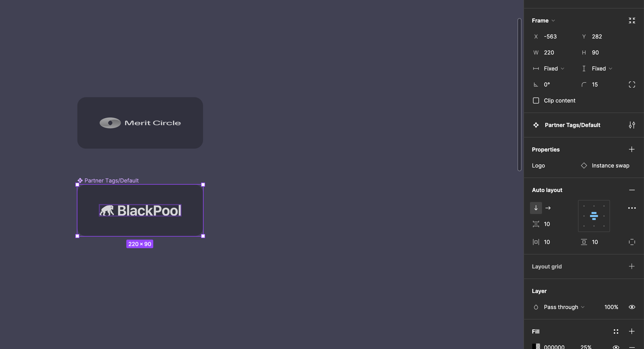644x349 pixels.
Task: Edit the vertical padding value 10
Action: 595,242
